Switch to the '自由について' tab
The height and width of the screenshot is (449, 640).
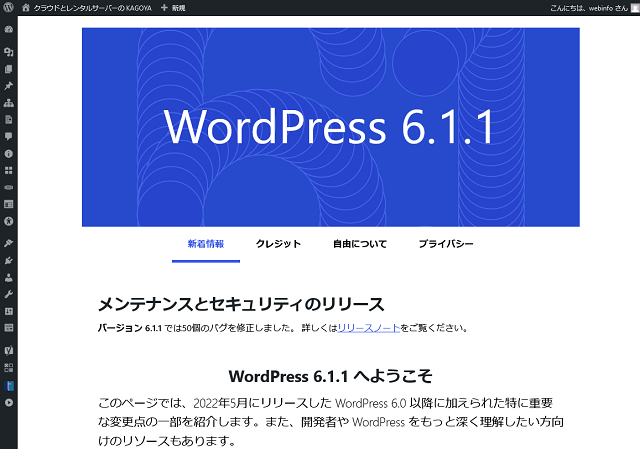pyautogui.click(x=359, y=244)
